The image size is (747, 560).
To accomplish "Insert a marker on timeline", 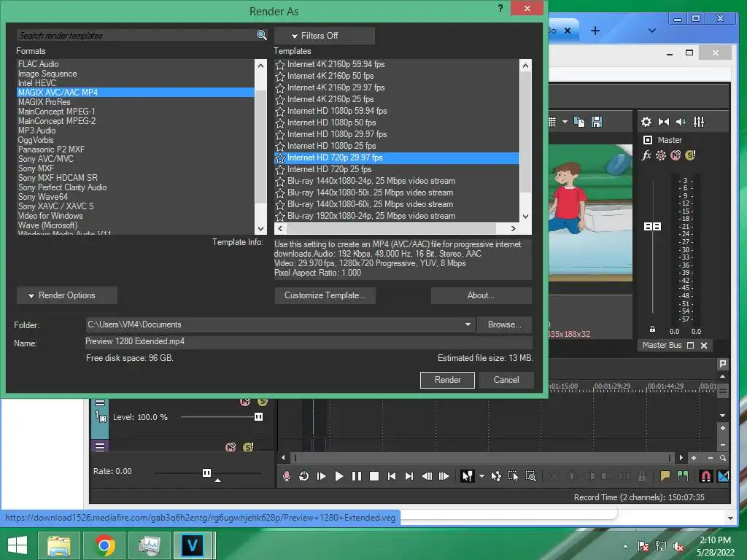I will tap(665, 476).
